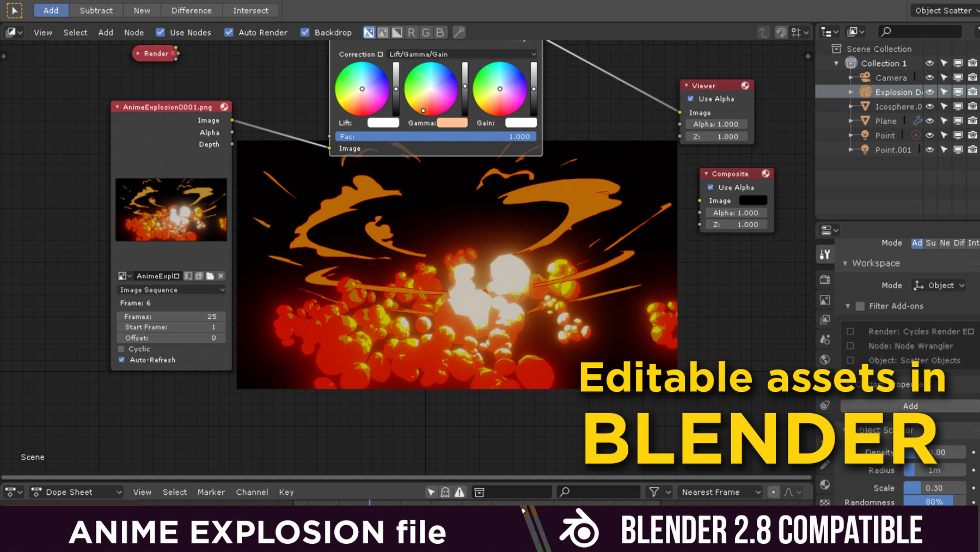Switch to the Subtract boolean tab
This screenshot has height=552, width=980.
[96, 10]
